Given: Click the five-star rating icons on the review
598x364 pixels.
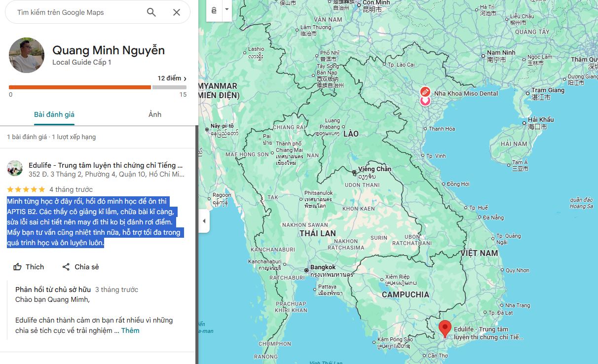Looking at the screenshot, I should pyautogui.click(x=26, y=189).
